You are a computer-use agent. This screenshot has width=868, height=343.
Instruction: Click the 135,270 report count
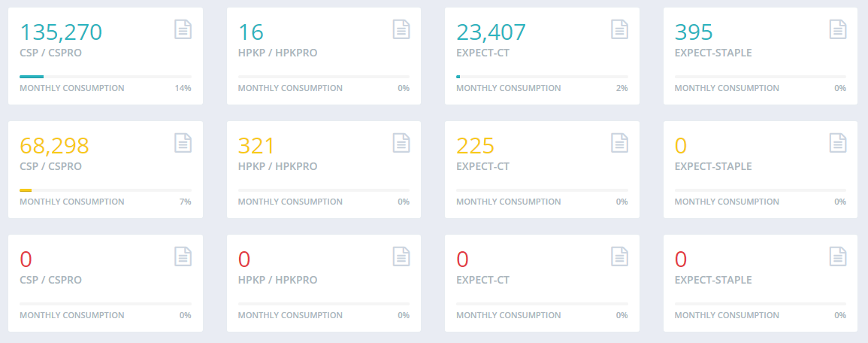point(61,32)
